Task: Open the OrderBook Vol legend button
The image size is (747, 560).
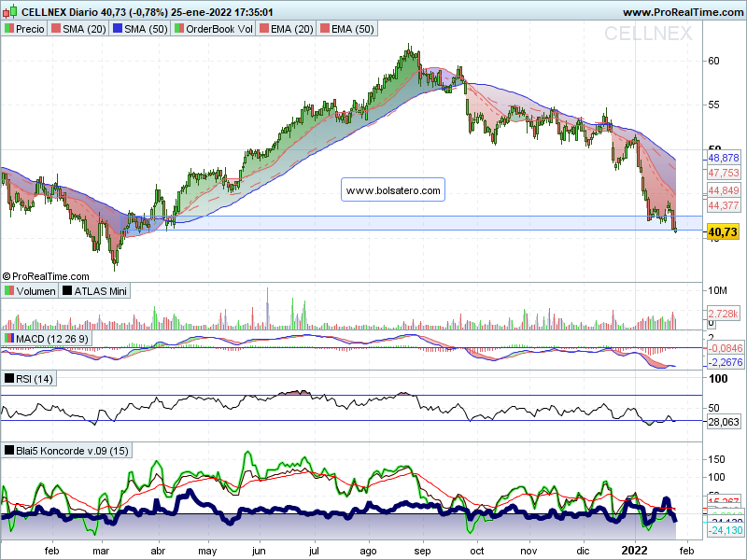Action: click(214, 29)
